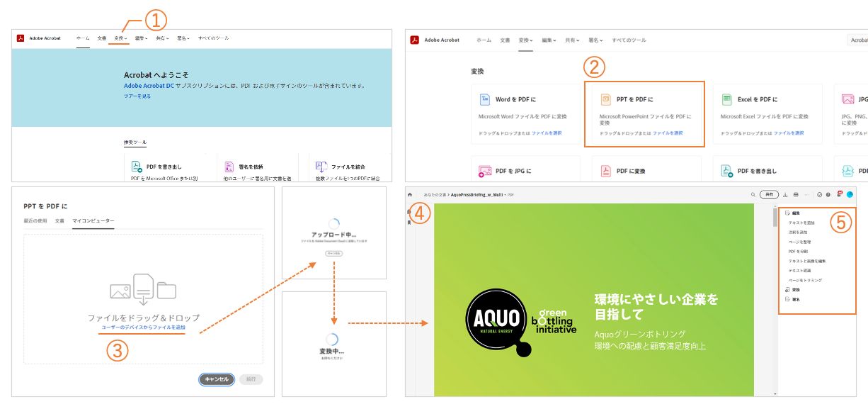Screen dimensions: 868x409
Task: Click the 署名を依頼 tool icon
Action: coord(229,167)
